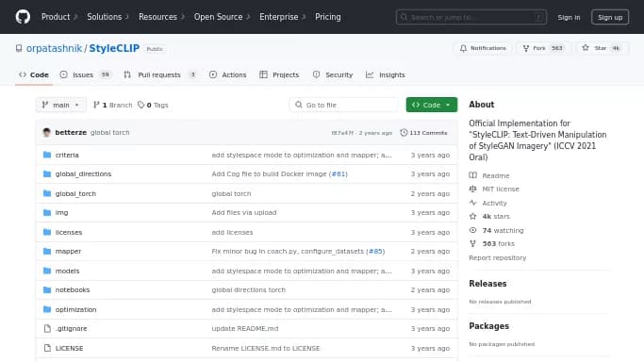644x362 pixels.
Task: Expand the green Code dropdown button
Action: [x=431, y=105]
